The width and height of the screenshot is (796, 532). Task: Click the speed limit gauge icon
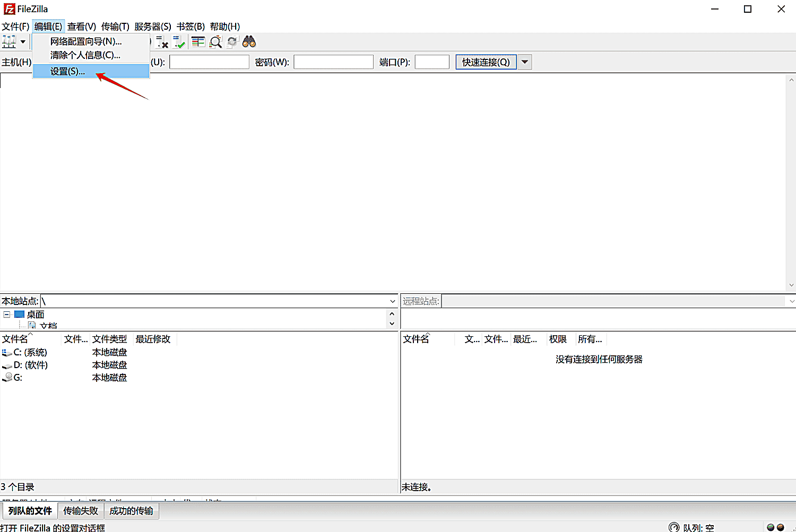coord(674,527)
